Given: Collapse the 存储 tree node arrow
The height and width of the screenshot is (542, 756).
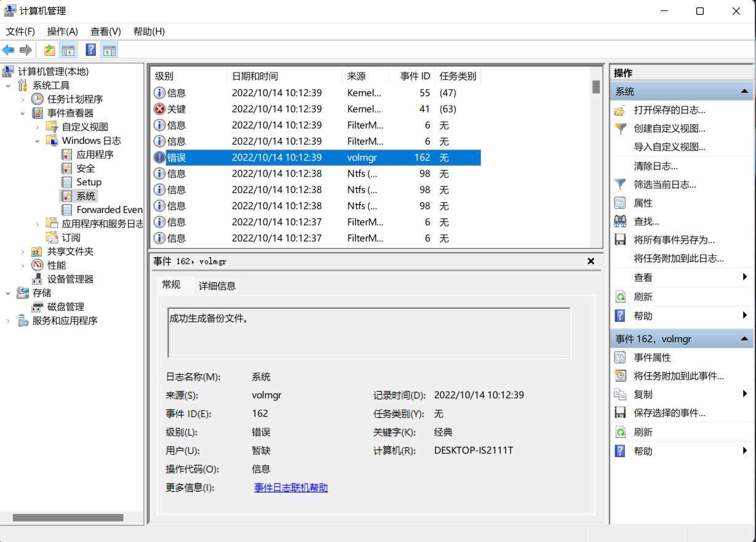Looking at the screenshot, I should [8, 293].
